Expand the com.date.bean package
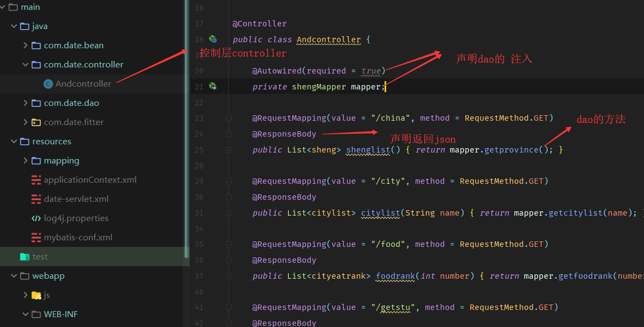 point(25,45)
